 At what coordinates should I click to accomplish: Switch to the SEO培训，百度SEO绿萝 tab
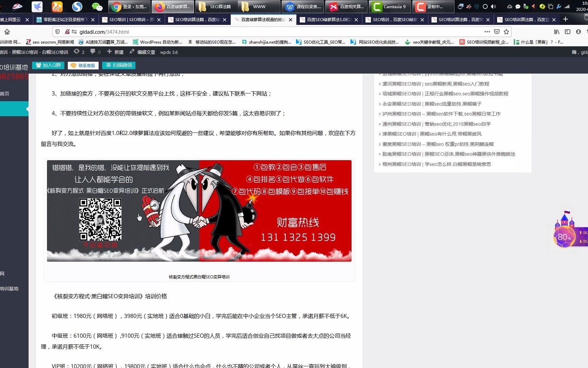pyautogui.click(x=395, y=20)
